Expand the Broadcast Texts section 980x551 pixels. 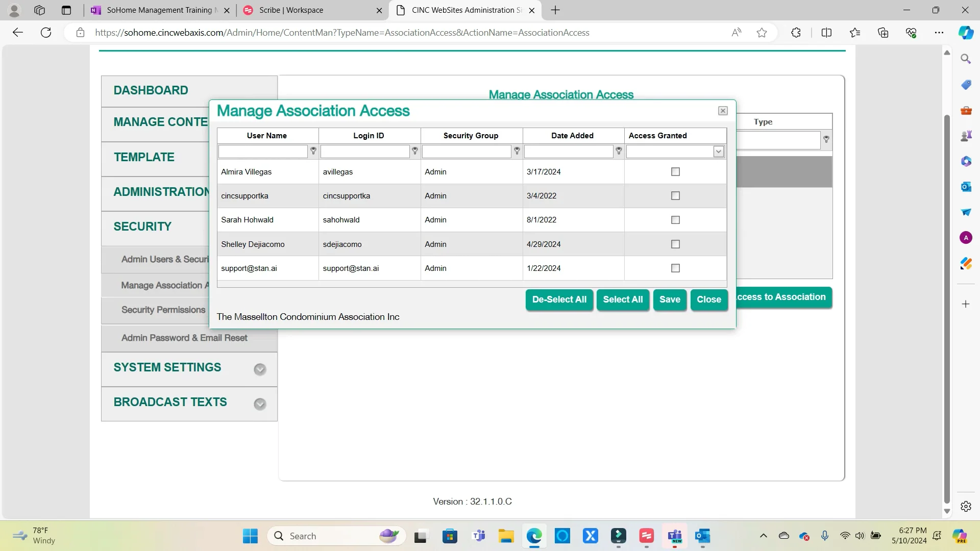[x=259, y=404]
